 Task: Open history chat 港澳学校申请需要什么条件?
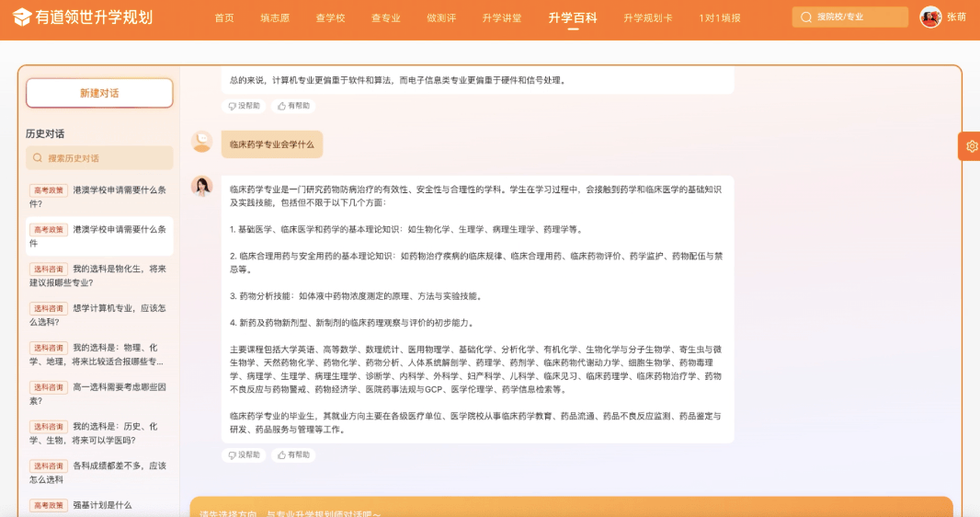(99, 196)
